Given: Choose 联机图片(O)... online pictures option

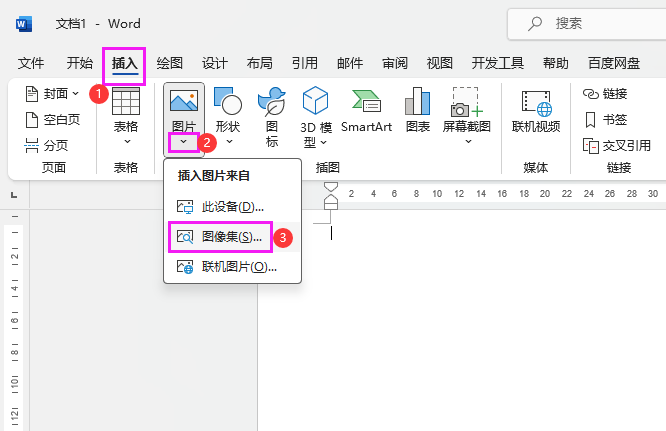Looking at the screenshot, I should (x=232, y=267).
